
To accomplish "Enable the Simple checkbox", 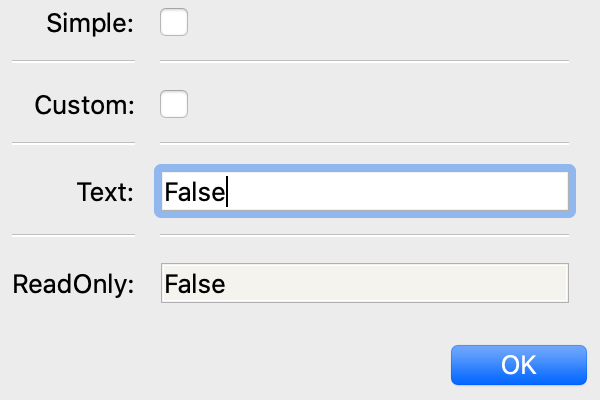I will click(174, 22).
